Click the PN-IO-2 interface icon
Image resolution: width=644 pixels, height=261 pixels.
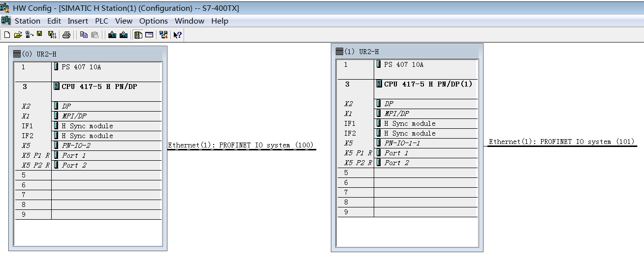57,145
